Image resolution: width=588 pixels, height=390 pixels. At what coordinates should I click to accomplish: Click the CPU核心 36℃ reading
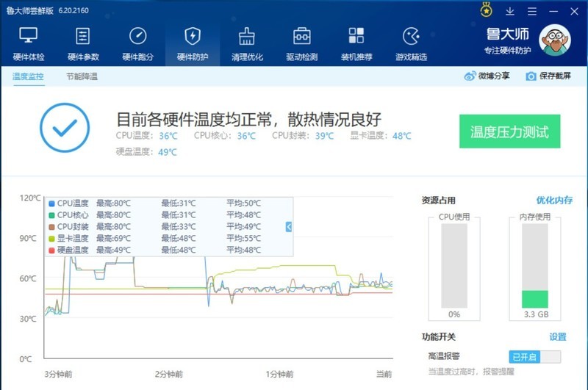pyautogui.click(x=246, y=136)
